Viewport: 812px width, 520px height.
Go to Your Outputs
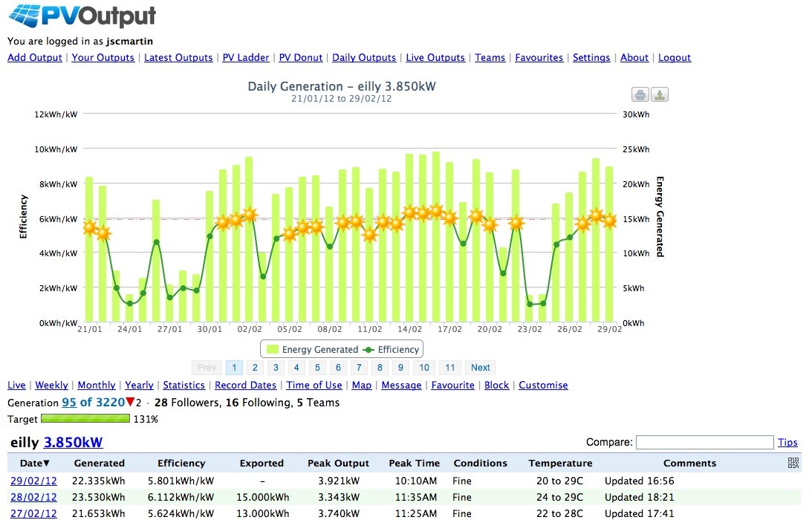click(x=103, y=57)
